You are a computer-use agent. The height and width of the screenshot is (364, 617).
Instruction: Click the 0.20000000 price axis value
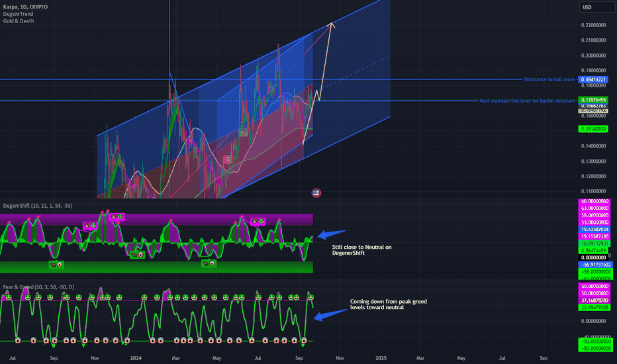pyautogui.click(x=593, y=56)
